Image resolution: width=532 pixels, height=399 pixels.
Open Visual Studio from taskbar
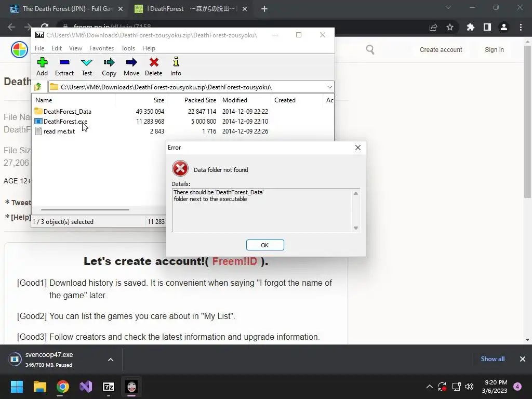tap(86, 387)
